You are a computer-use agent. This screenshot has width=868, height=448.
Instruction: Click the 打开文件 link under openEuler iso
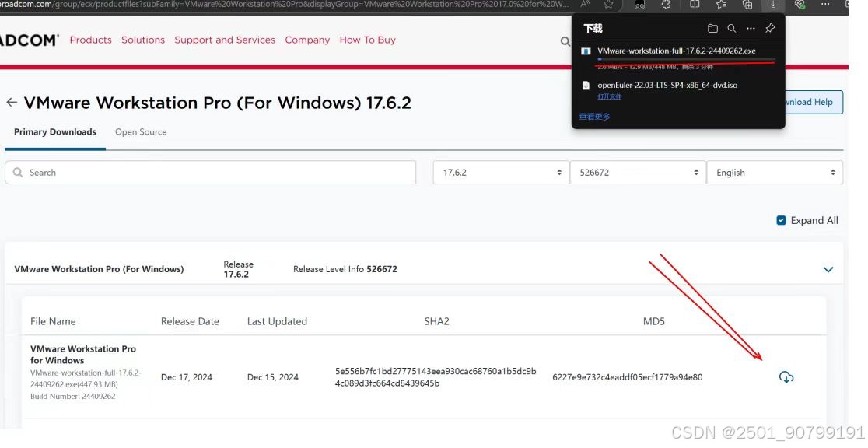[x=610, y=96]
